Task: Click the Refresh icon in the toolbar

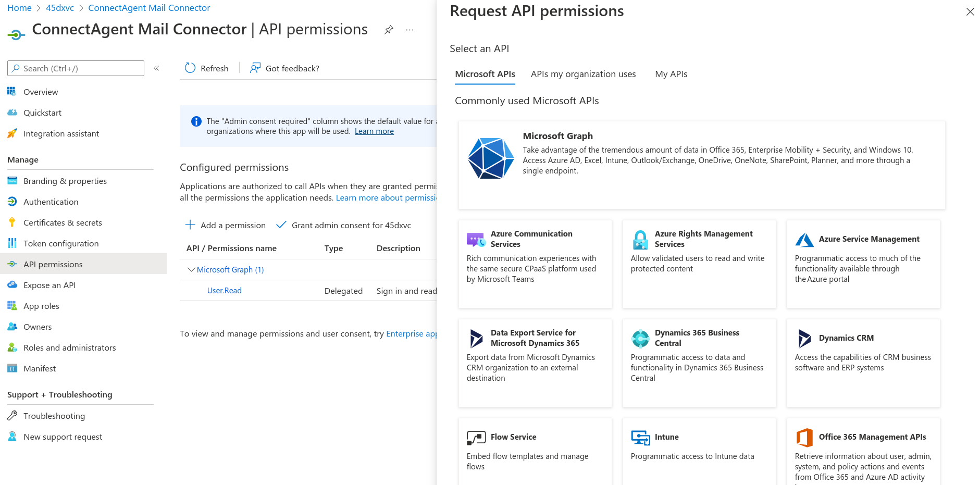Action: coord(190,68)
